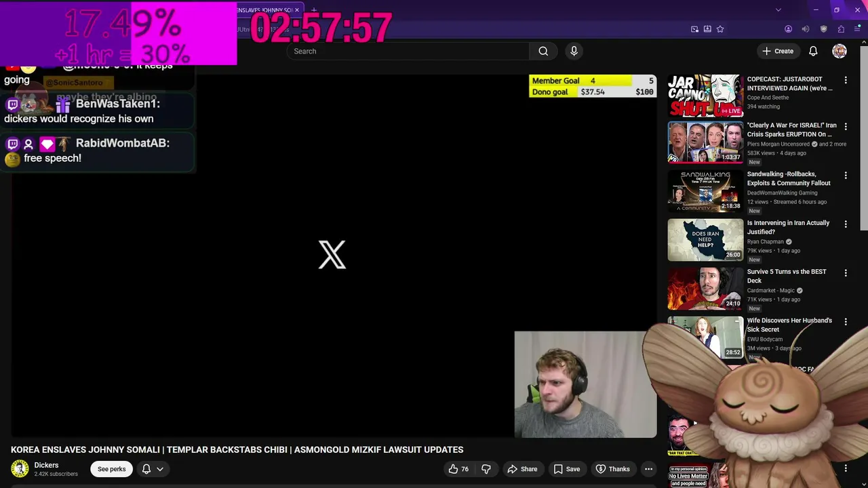Open title 'Survive 5 Turns vs the BEST Deck'
868x488 pixels.
(x=787, y=276)
